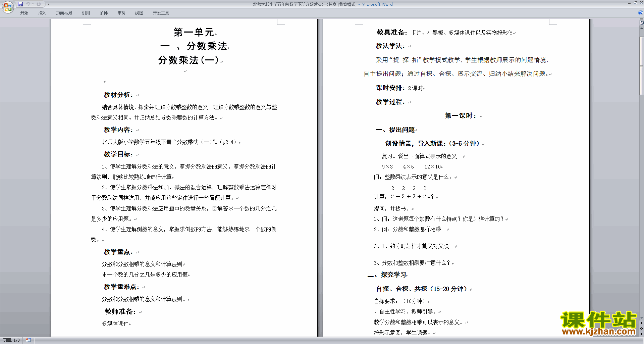Click the heading 教具准备:
Image resolution: width=644 pixels, height=344 pixels.
point(392,32)
